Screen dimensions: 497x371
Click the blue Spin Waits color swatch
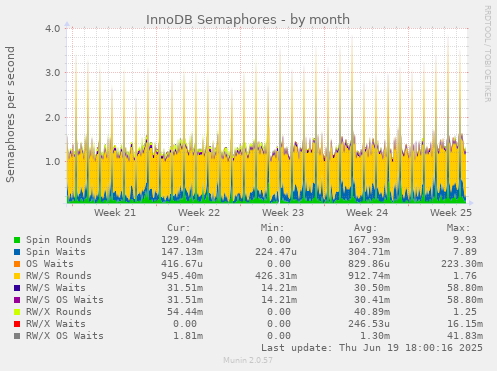point(17,252)
